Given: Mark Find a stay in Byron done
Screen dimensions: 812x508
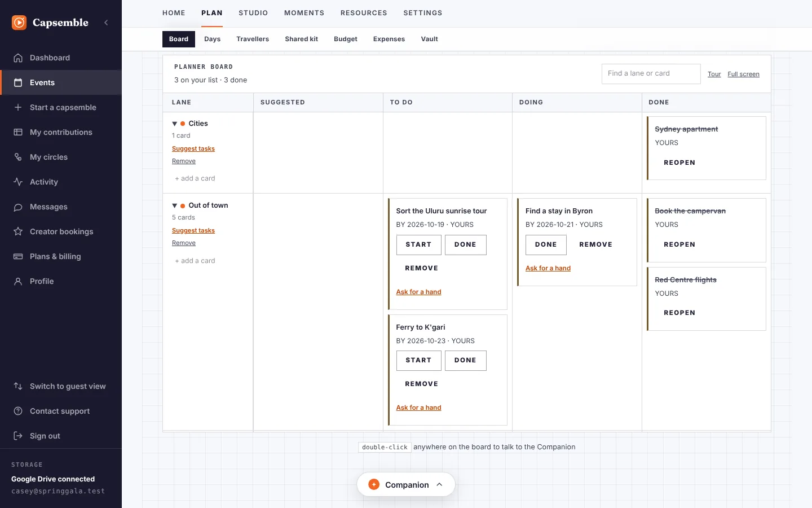Looking at the screenshot, I should coord(546,244).
